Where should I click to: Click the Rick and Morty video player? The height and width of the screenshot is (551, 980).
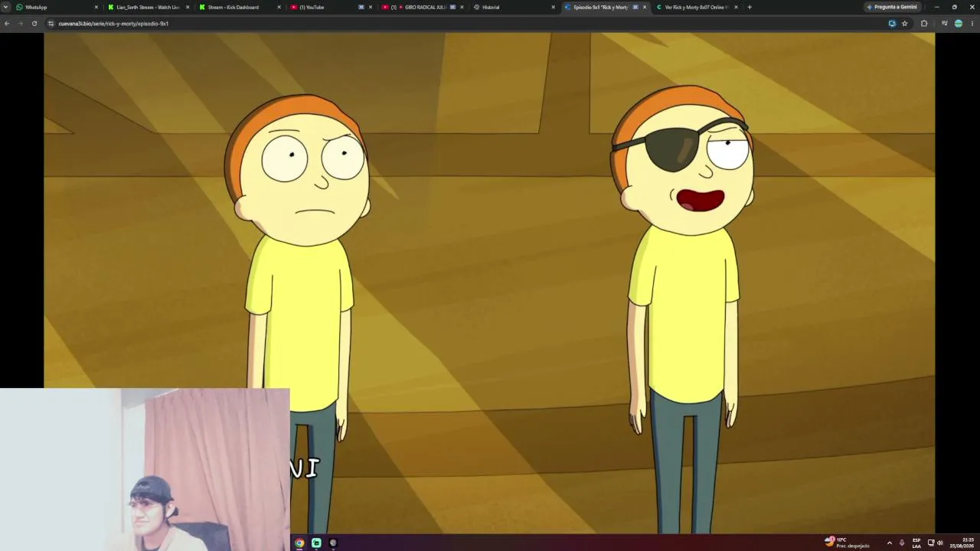point(489,283)
